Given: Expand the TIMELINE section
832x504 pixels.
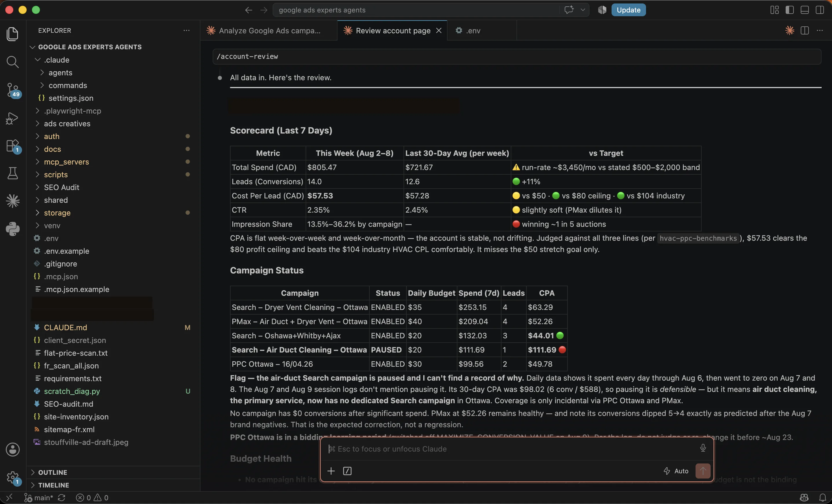Looking at the screenshot, I should (53, 485).
